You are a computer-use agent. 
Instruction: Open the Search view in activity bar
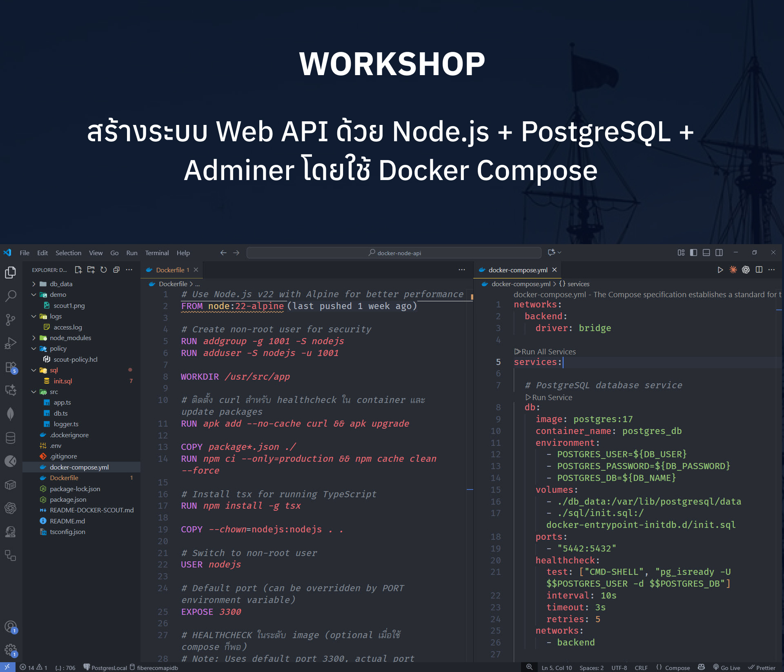click(11, 296)
